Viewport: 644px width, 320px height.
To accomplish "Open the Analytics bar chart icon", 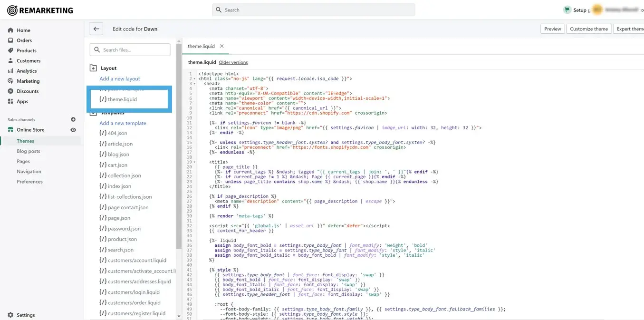I will click(x=10, y=71).
